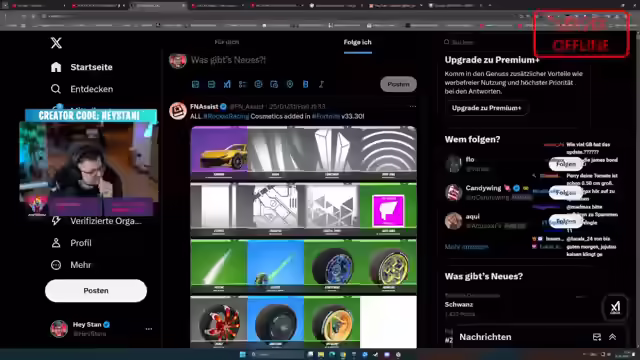Click the Windows taskbar search box
This screenshot has height=360, width=640.
(x=277, y=355)
